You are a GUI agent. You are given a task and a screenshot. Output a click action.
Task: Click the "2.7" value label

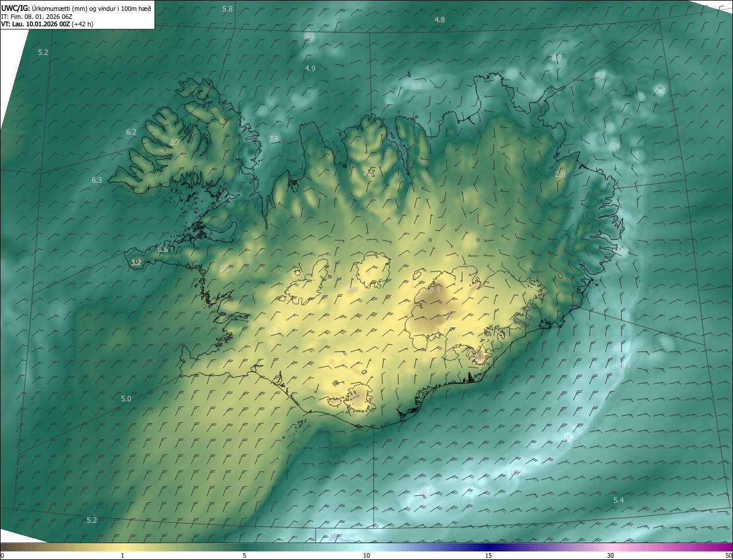point(175,143)
